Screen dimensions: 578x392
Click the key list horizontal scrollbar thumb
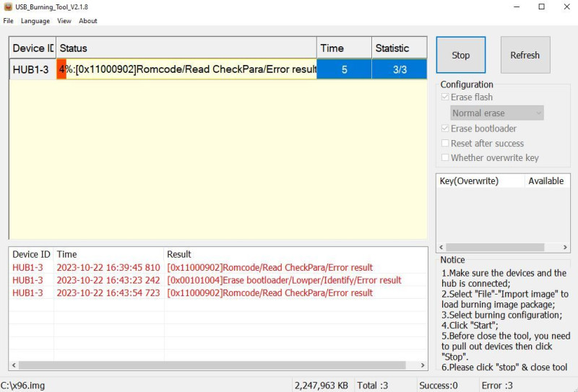pyautogui.click(x=495, y=247)
